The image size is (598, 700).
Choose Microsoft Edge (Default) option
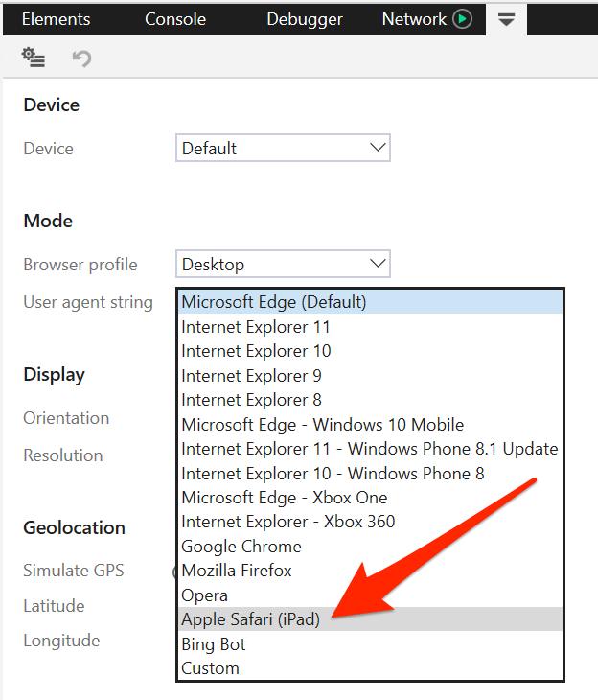274,302
